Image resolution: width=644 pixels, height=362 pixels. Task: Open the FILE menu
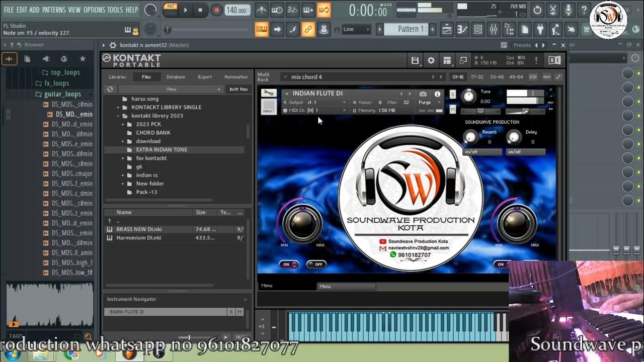(9, 10)
